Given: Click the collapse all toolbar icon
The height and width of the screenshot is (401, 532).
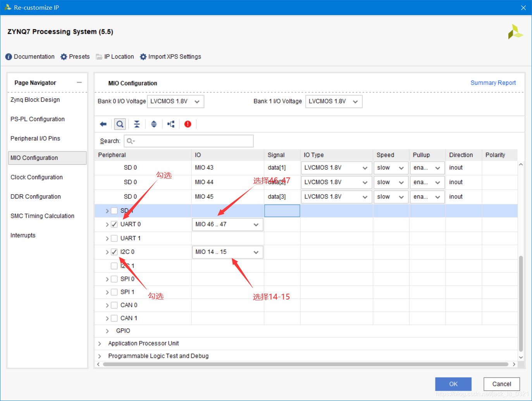Looking at the screenshot, I should [137, 124].
